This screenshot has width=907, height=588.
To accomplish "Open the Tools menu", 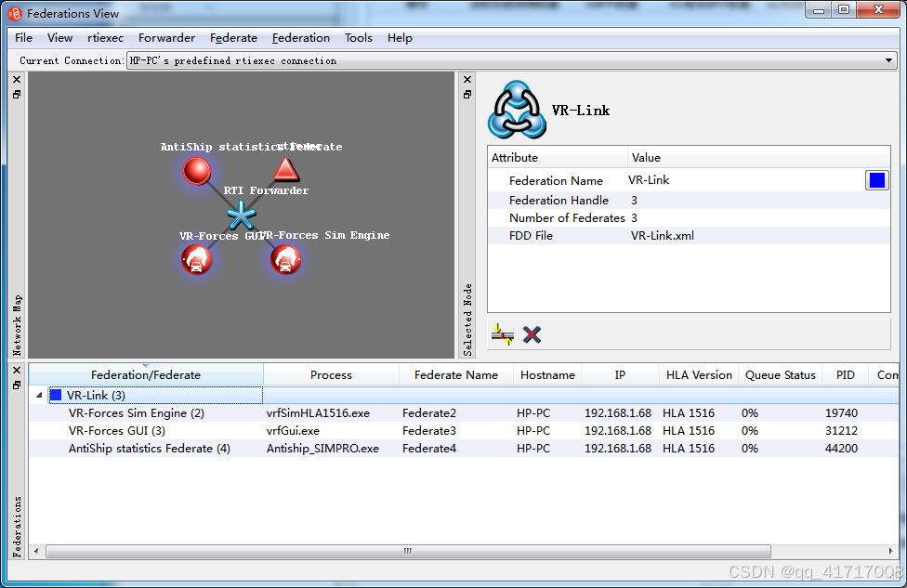I will (x=359, y=37).
